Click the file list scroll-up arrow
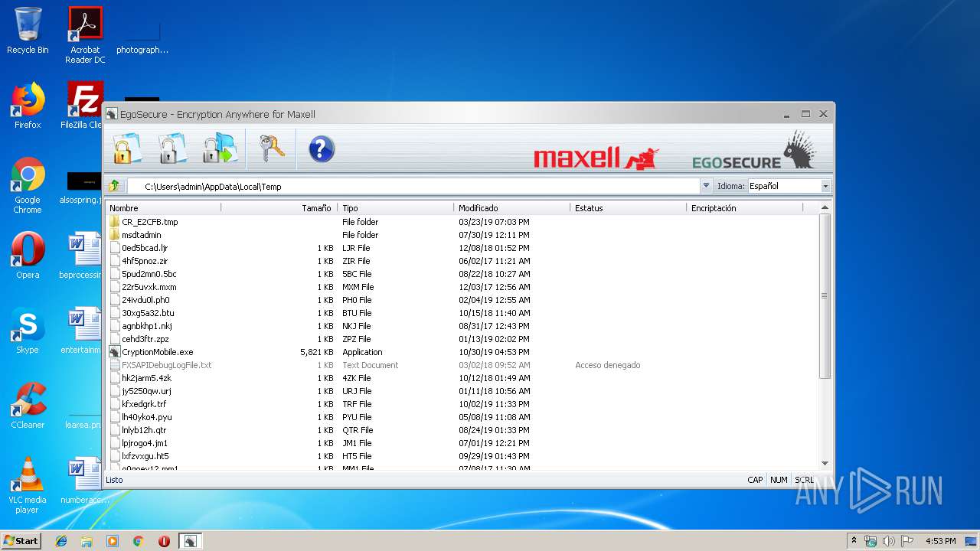 pos(825,207)
